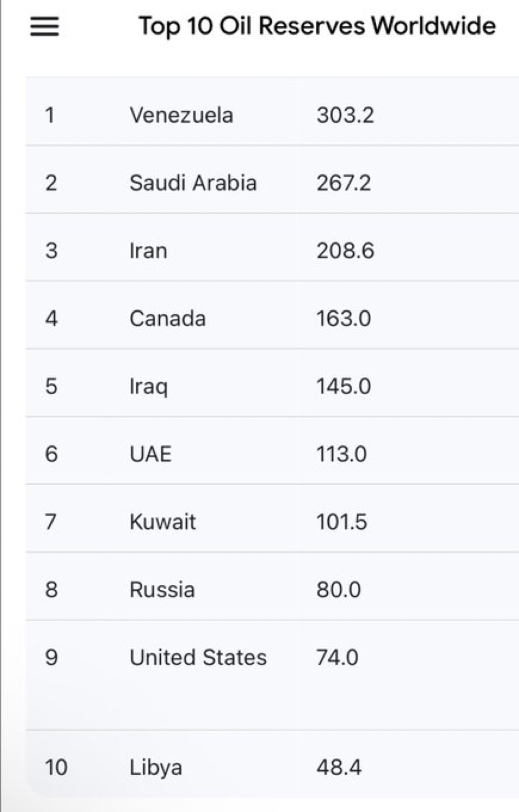Select the Russia entry
The image size is (519, 812).
tap(162, 590)
